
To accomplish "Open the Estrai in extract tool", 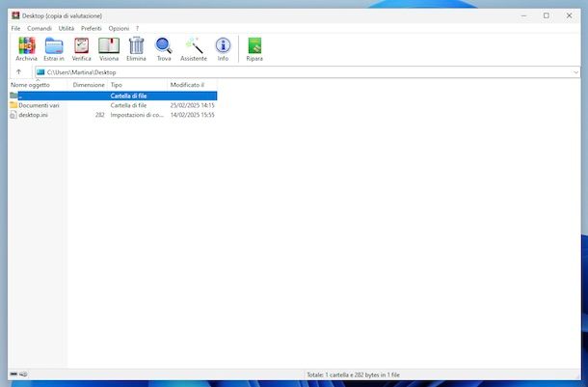I will pos(54,49).
